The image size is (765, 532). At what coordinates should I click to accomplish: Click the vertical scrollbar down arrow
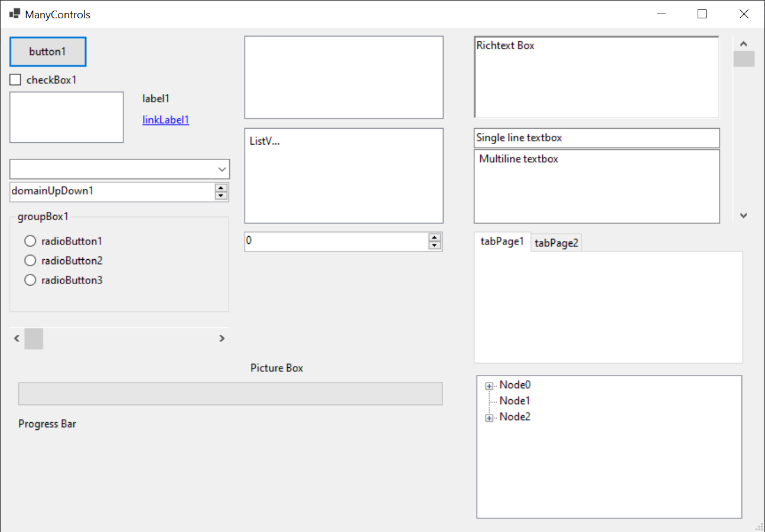coord(744,216)
